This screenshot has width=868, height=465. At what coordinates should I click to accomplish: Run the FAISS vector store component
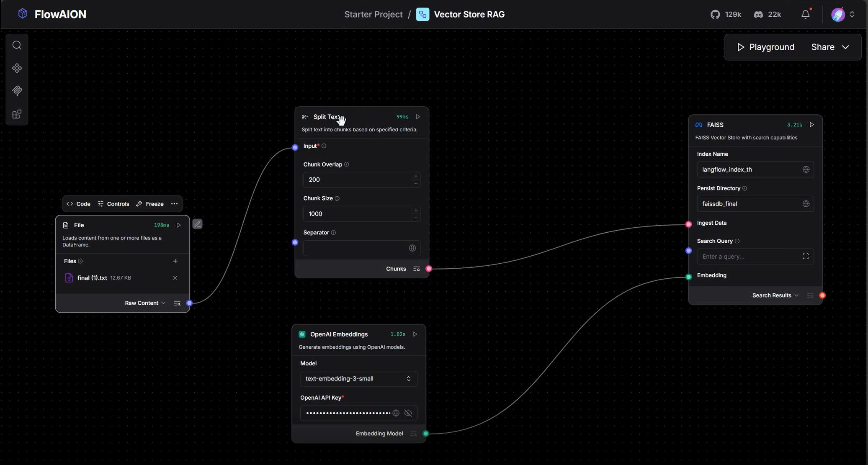pyautogui.click(x=811, y=124)
